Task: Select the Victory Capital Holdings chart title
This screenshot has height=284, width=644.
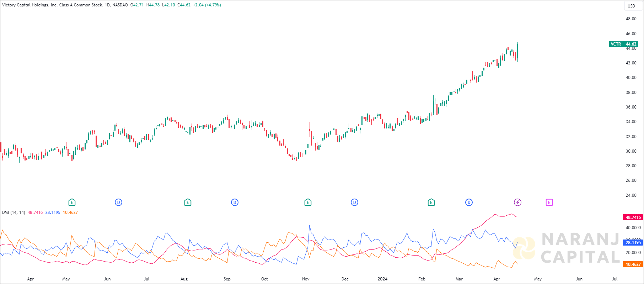Action: click(x=53, y=5)
